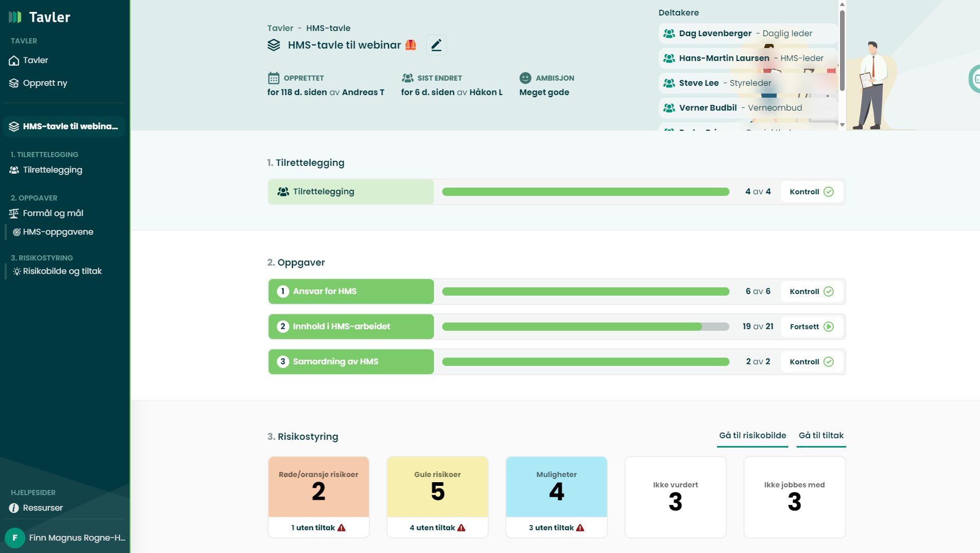Screen dimensions: 980x553
Task: Click the 'Sist endret' people icon
Action: [408, 78]
